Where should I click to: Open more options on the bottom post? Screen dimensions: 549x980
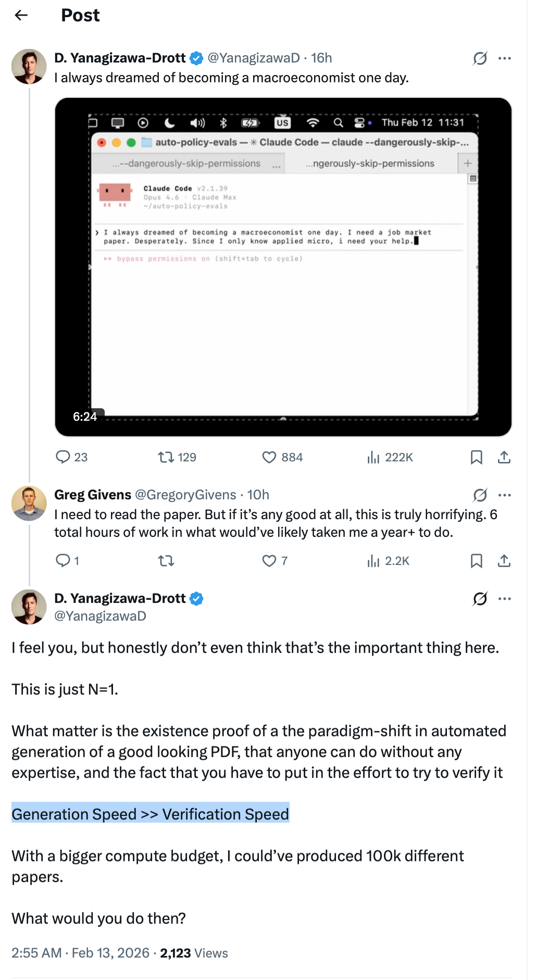coord(504,599)
